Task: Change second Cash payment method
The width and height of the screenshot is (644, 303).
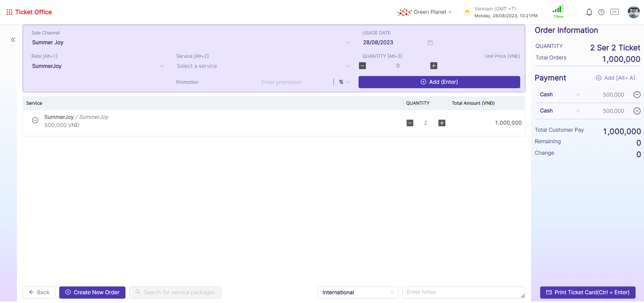Action: (560, 111)
